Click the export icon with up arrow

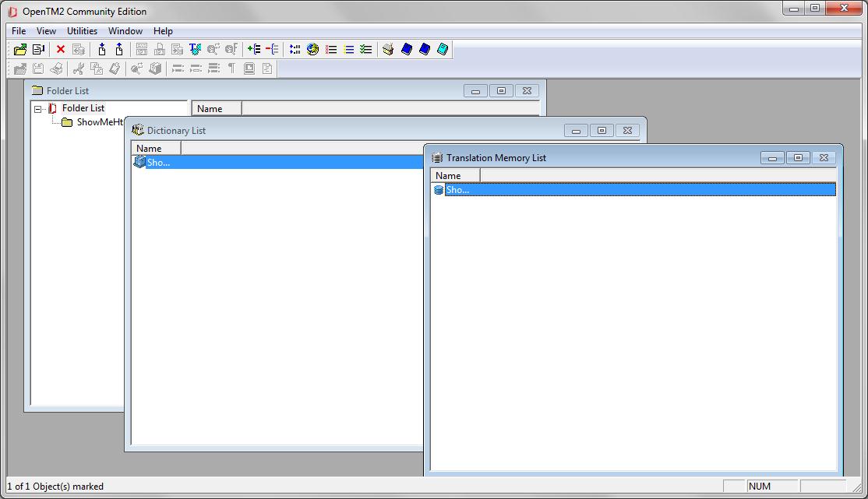point(119,49)
